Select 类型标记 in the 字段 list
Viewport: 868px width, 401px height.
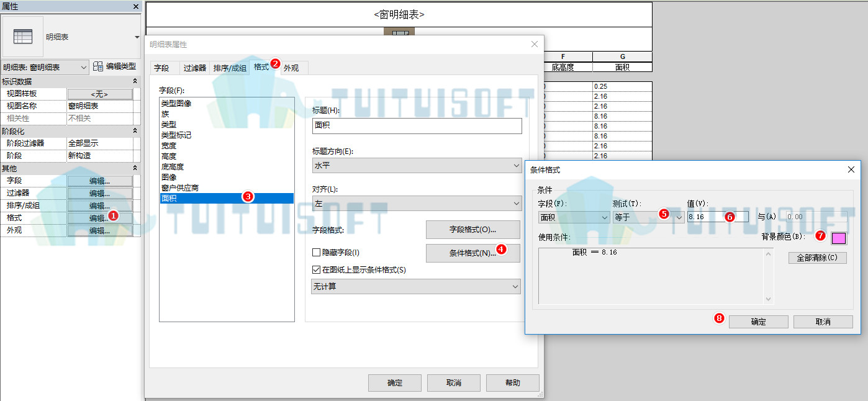[x=226, y=135]
